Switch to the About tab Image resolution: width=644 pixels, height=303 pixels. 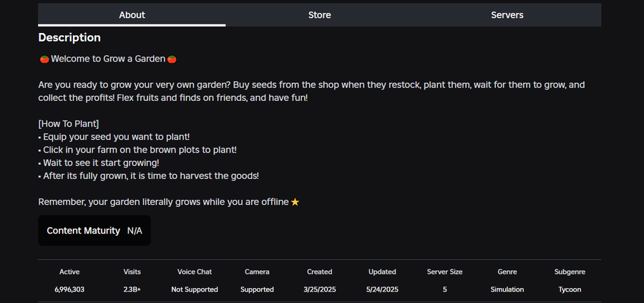point(132,15)
